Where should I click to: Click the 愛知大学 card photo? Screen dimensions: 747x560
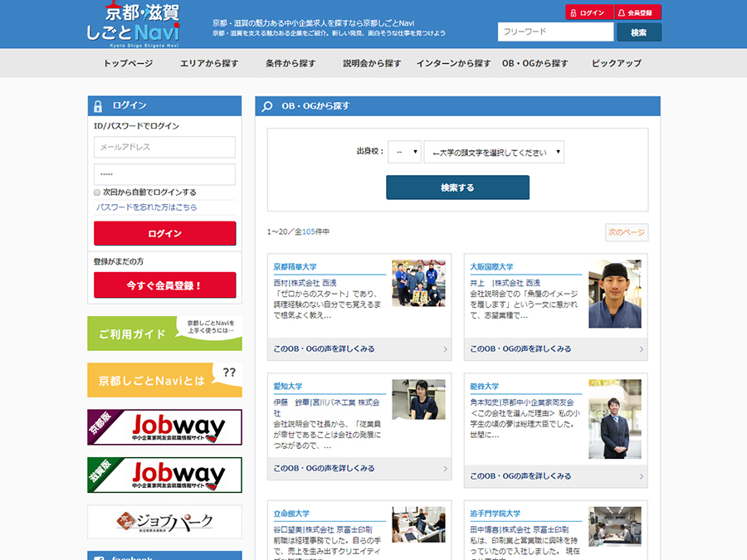point(418,399)
